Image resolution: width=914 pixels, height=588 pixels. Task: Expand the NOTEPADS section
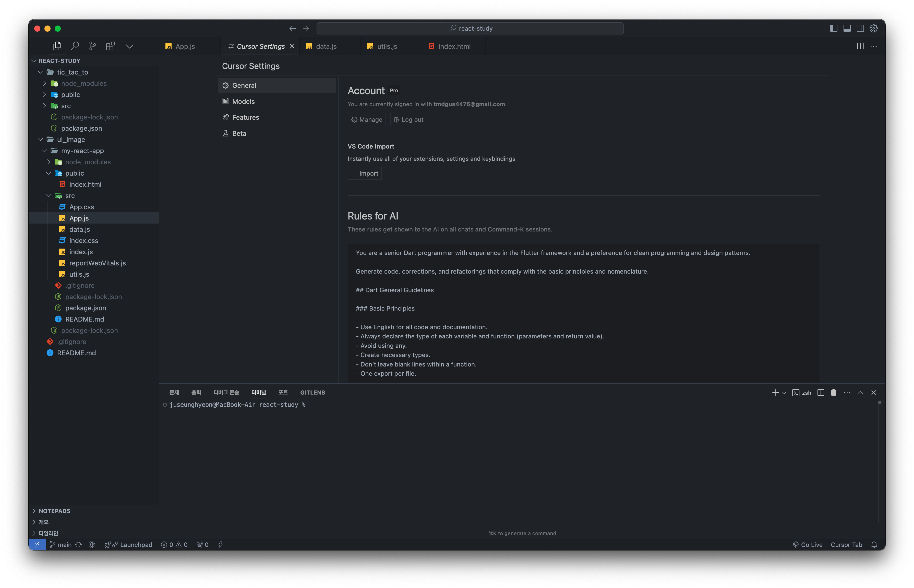click(54, 511)
